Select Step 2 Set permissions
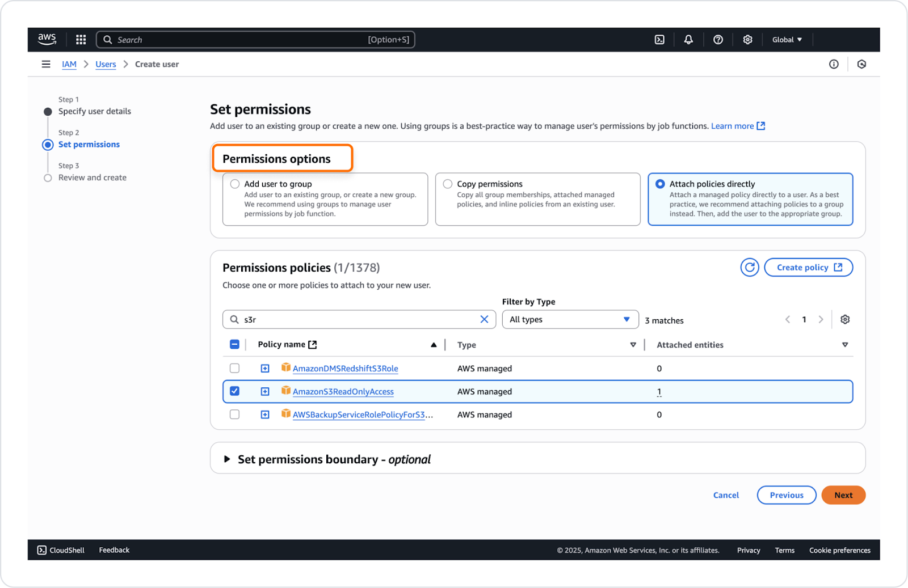Viewport: 908px width, 588px height. point(89,145)
